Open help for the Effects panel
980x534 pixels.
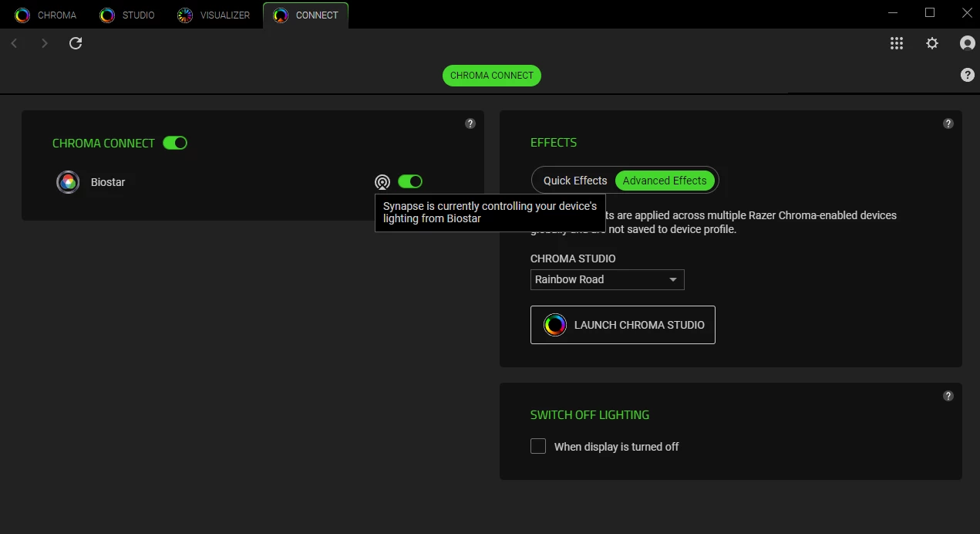click(x=948, y=123)
